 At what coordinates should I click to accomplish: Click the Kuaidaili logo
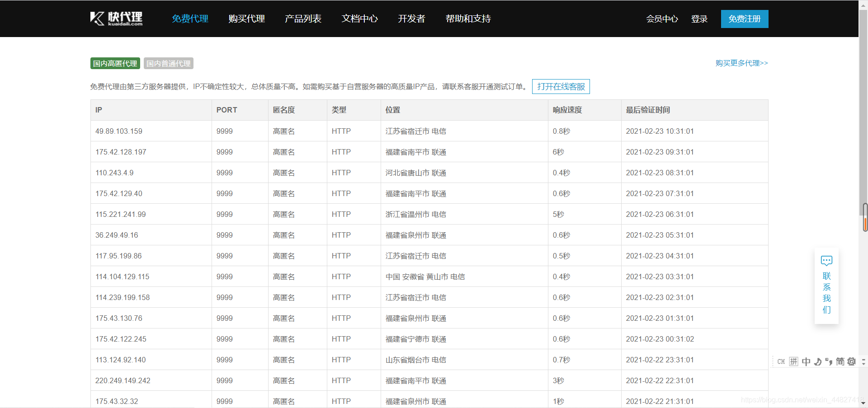[x=116, y=19]
